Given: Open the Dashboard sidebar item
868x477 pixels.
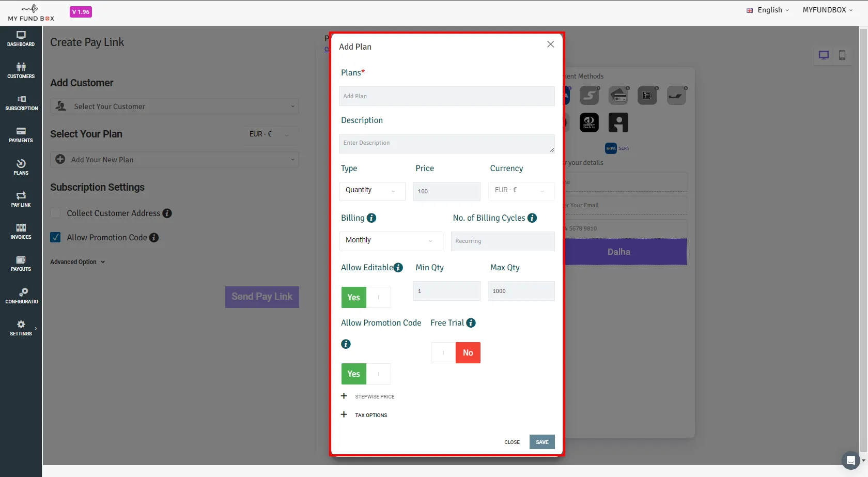Looking at the screenshot, I should [21, 39].
